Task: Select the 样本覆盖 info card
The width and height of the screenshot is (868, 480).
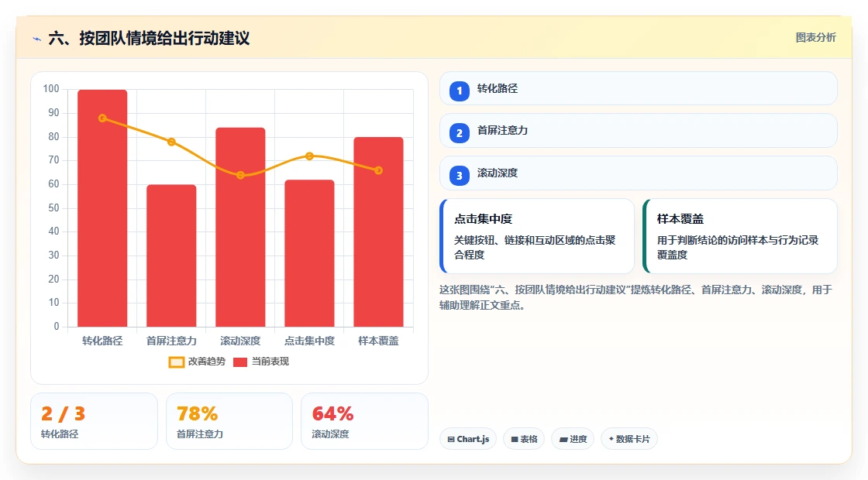Action: pos(740,236)
